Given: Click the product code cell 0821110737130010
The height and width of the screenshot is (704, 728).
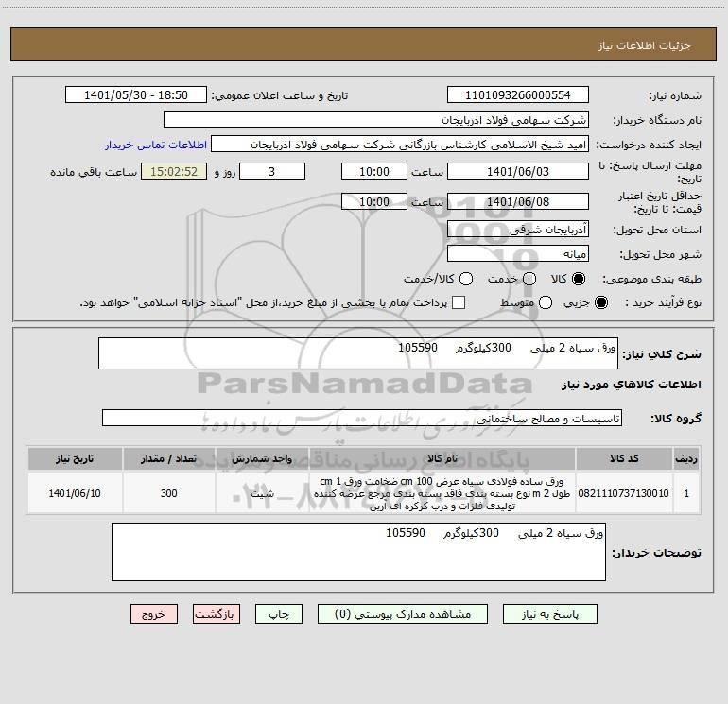Looking at the screenshot, I should coord(624,493).
